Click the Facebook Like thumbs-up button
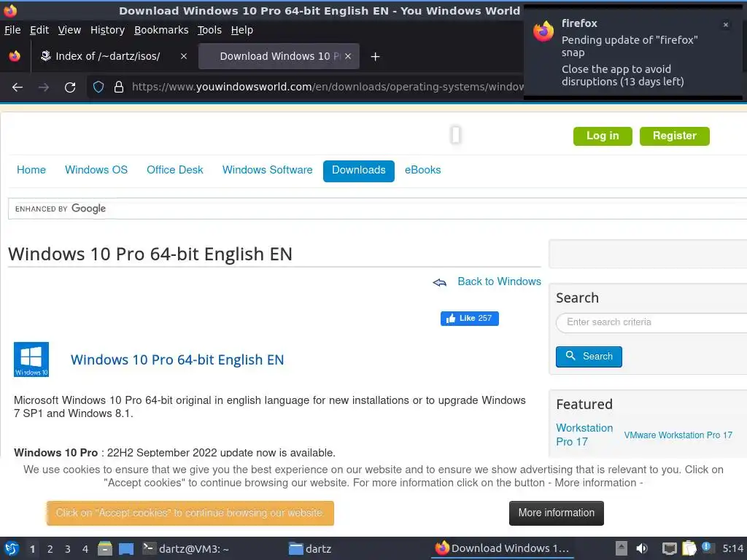The width and height of the screenshot is (747, 560). [x=470, y=319]
